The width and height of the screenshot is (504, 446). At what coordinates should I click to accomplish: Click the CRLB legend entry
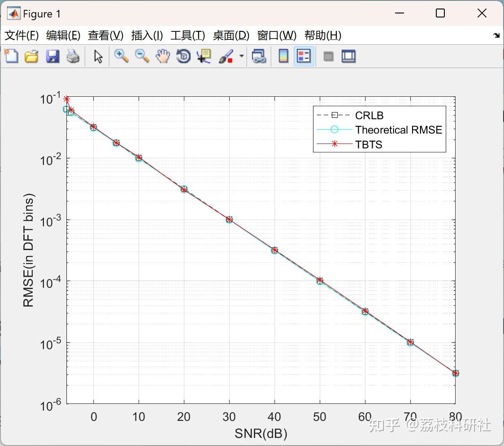(369, 115)
